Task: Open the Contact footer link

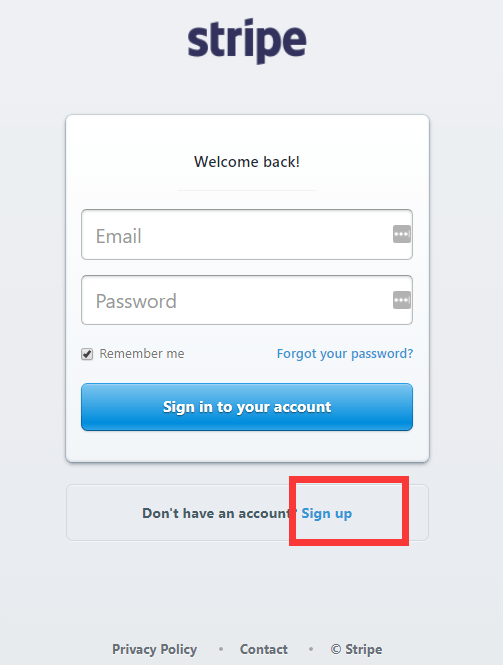Action: point(264,649)
